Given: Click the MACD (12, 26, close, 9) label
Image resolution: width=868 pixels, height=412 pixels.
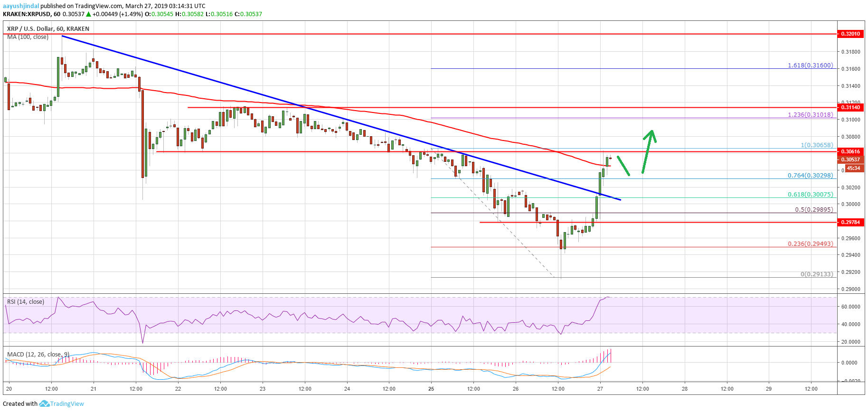Looking at the screenshot, I should coord(38,355).
